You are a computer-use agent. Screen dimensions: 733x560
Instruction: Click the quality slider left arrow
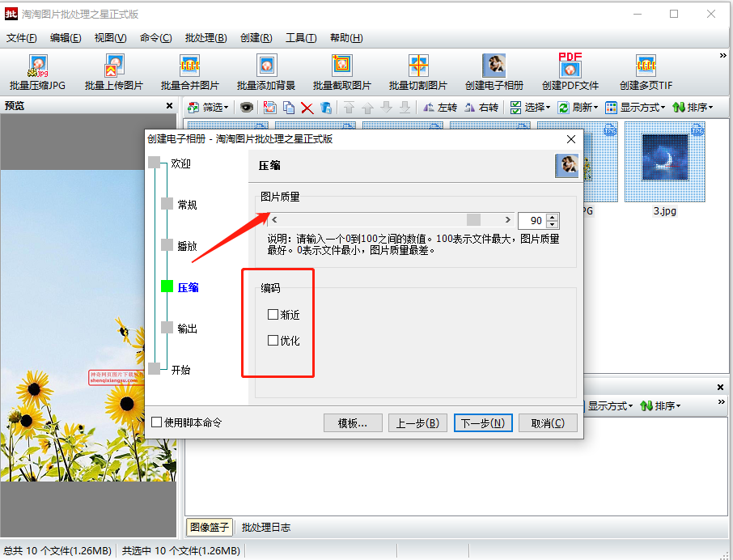(274, 219)
